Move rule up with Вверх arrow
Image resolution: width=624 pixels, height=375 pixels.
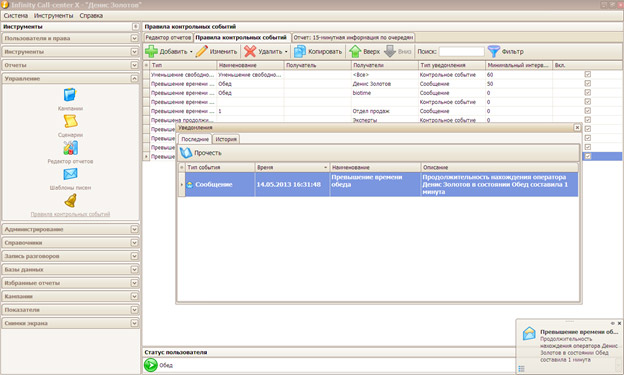click(355, 51)
